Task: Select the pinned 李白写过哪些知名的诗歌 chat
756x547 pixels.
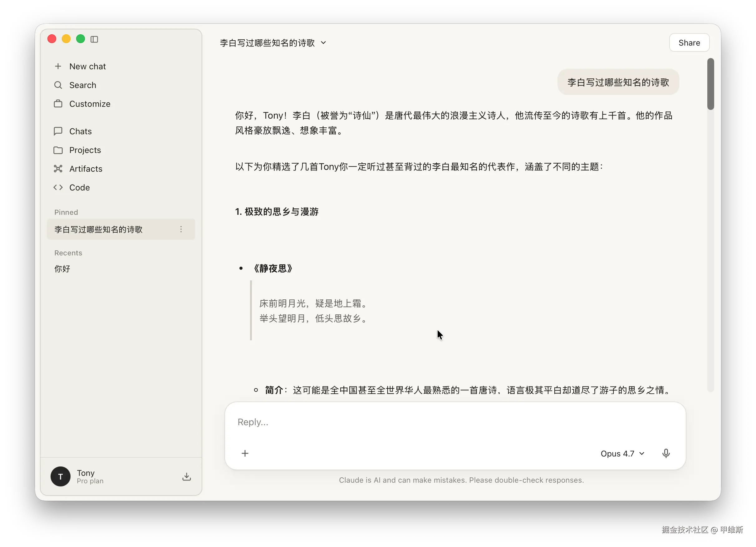Action: point(99,229)
